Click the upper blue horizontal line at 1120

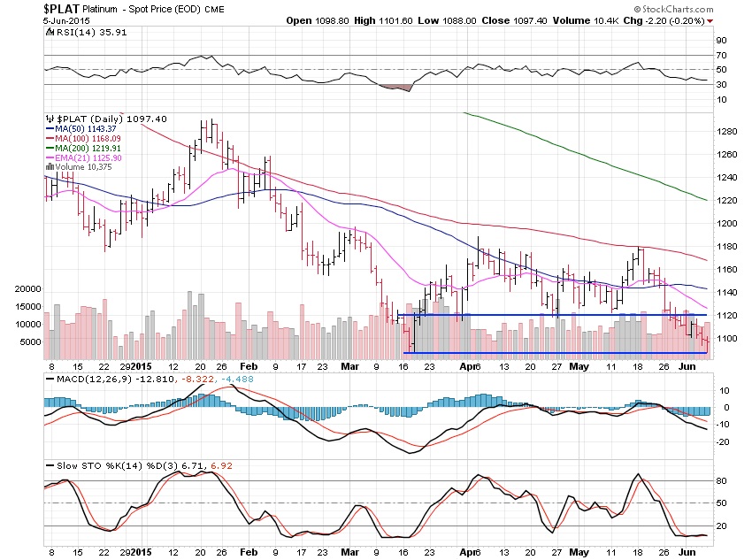click(552, 315)
